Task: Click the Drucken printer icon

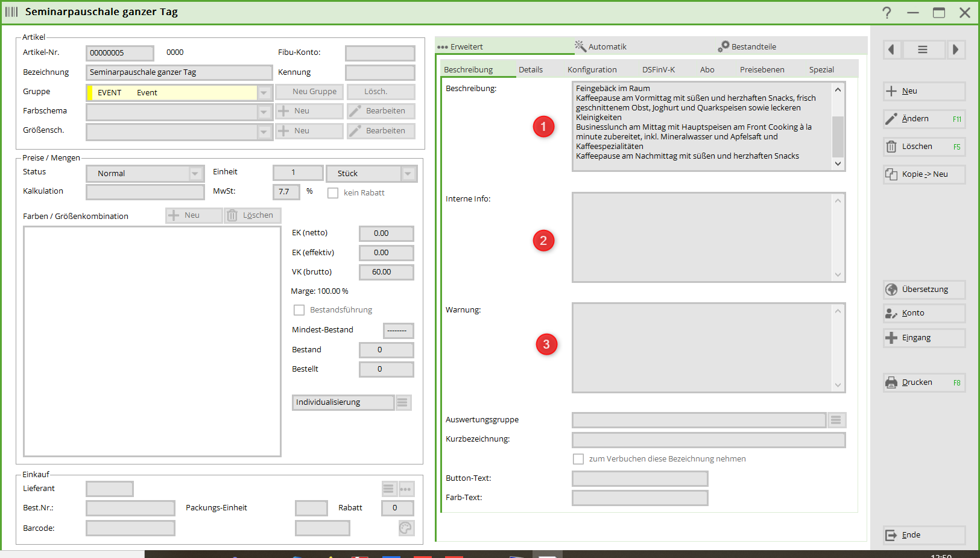Action: tap(891, 382)
